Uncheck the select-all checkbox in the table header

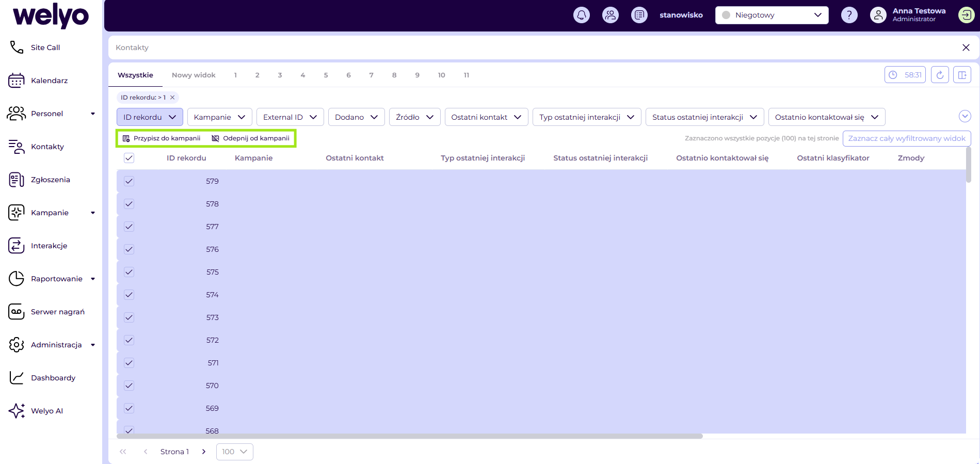[129, 158]
